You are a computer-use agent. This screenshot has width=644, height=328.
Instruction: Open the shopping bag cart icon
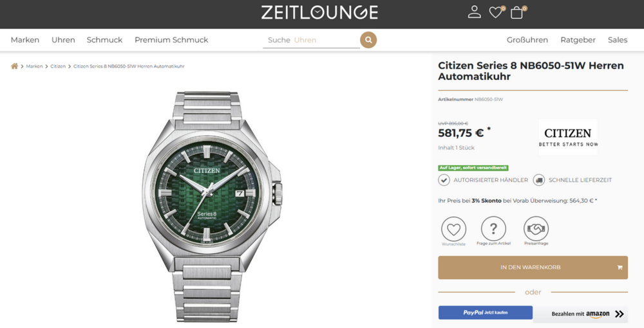pyautogui.click(x=516, y=12)
